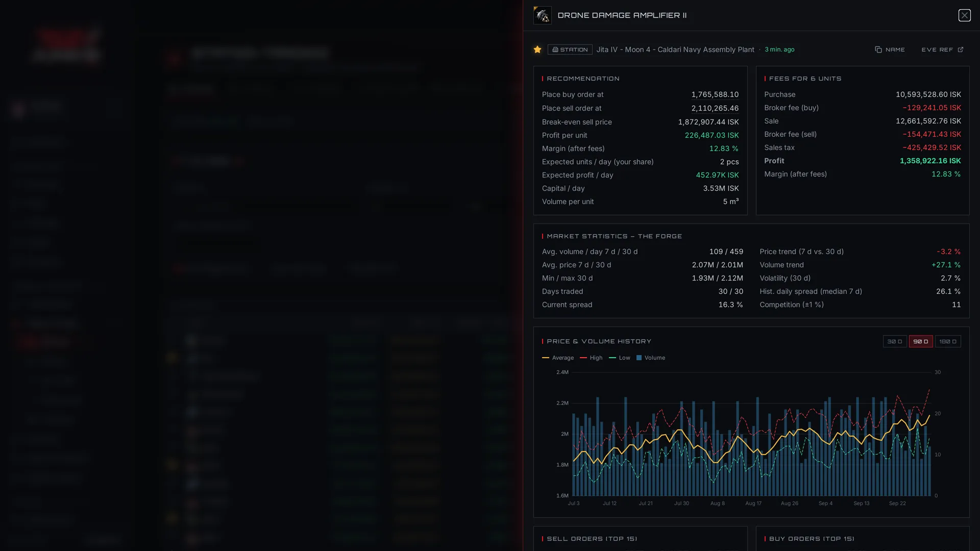Screen dimensions: 980x551
Task: Click the Jul 3 date label on chart
Action: (x=573, y=504)
